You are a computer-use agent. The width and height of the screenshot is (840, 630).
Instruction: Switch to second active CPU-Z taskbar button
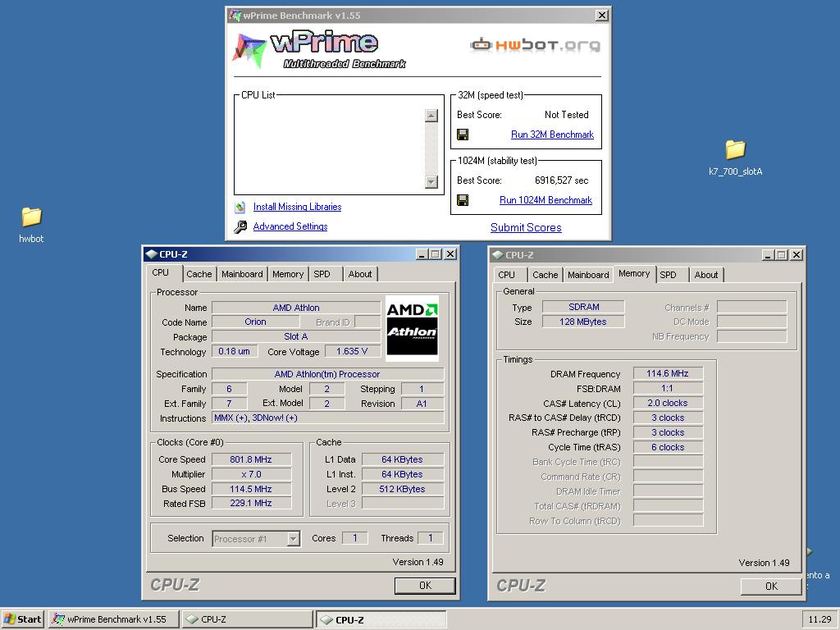click(381, 619)
